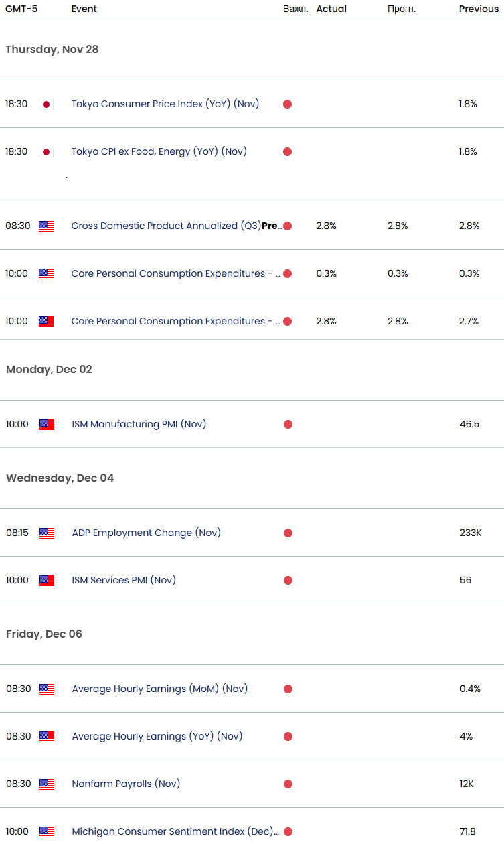The height and width of the screenshot is (844, 504).
Task: Click the US flag beside Nonfarm Payrolls
Action: 46,784
